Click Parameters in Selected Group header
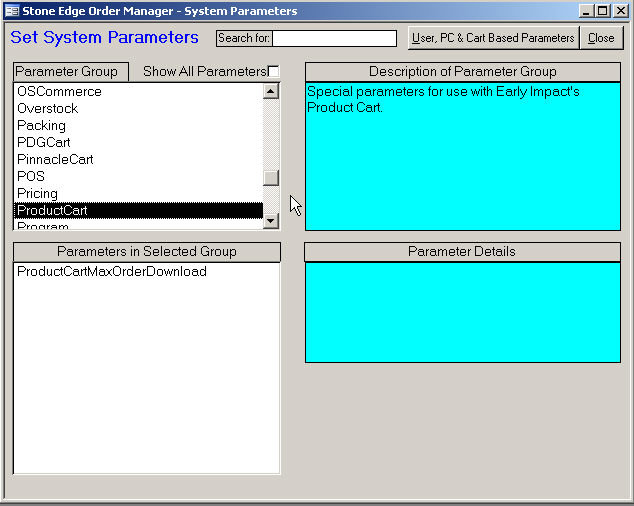634x506 pixels. (146, 252)
